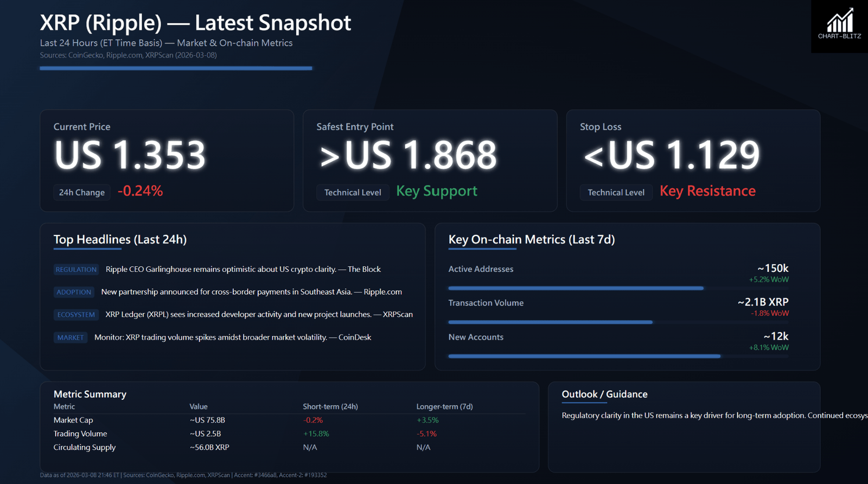868x484 pixels.
Task: Click the Short-term (24h) column header
Action: pos(330,406)
